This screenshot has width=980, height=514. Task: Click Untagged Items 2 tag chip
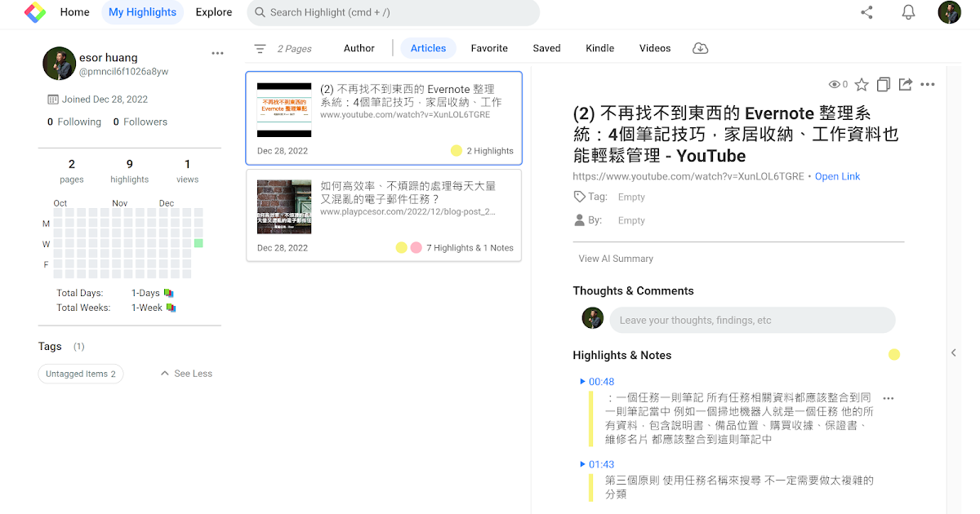(x=81, y=374)
